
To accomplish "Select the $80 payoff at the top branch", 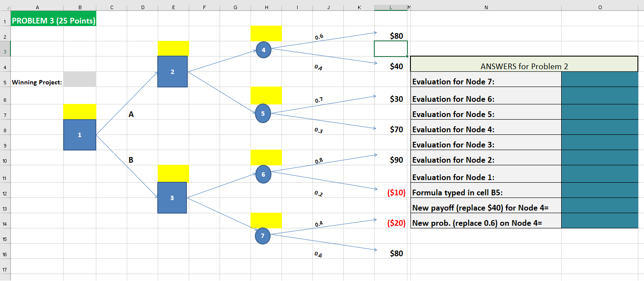I will [x=397, y=36].
